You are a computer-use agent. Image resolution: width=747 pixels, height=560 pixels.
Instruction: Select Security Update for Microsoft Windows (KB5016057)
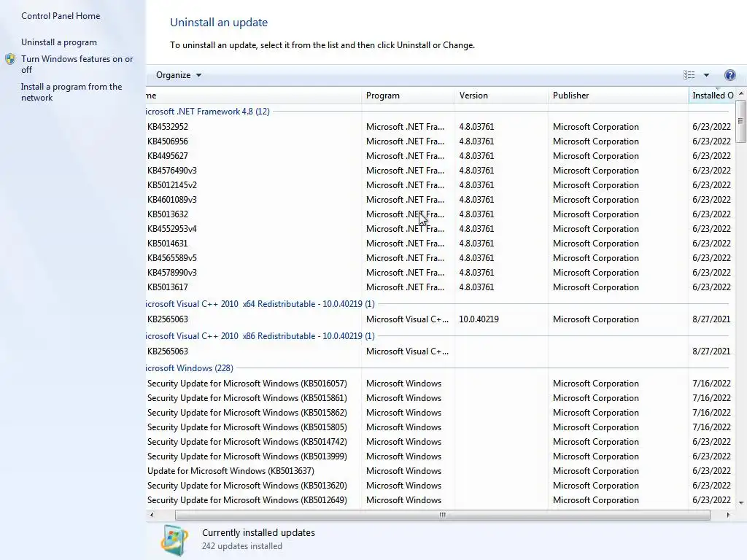click(x=441, y=384)
